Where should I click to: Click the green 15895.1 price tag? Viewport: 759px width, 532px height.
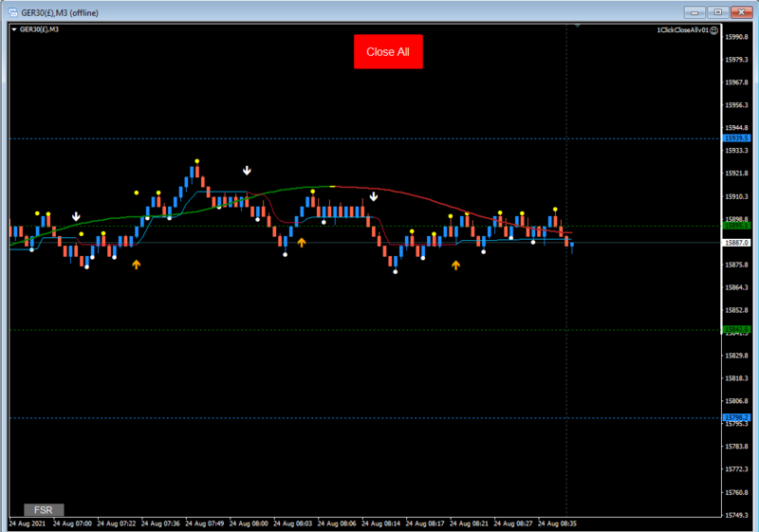tap(737, 226)
